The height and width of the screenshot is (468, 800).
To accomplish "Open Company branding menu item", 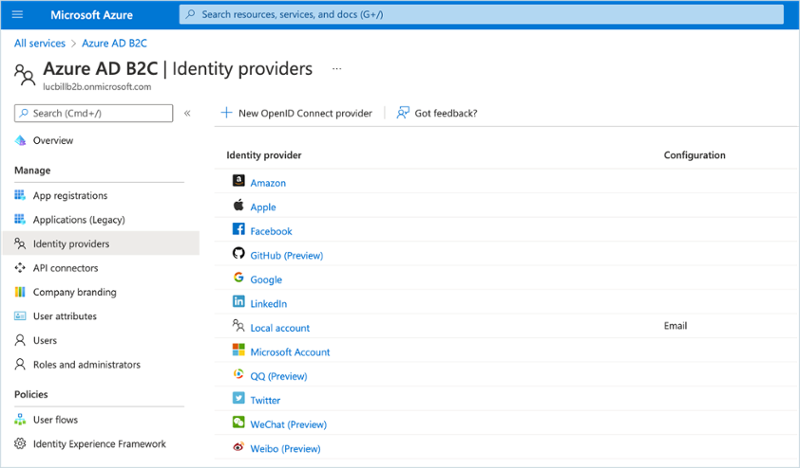I will (x=74, y=292).
